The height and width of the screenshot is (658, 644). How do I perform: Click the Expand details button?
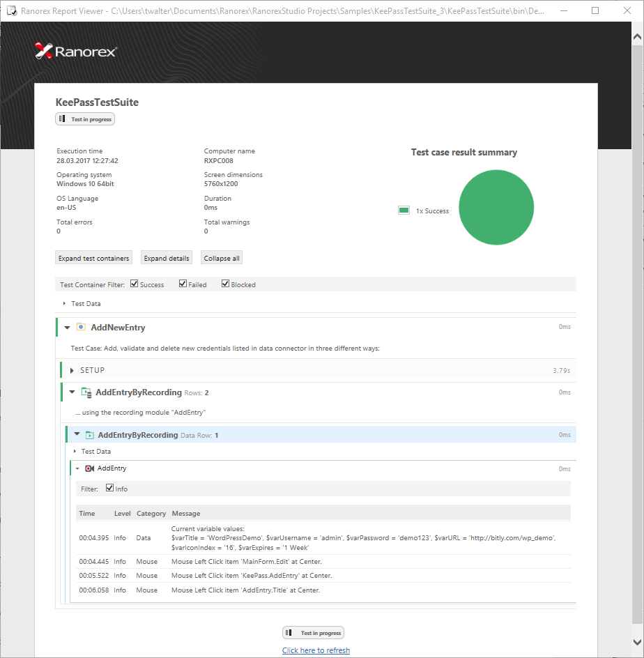[167, 258]
